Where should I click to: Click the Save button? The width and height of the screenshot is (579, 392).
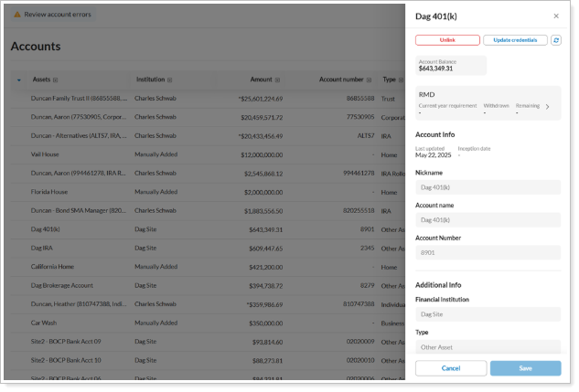click(525, 368)
